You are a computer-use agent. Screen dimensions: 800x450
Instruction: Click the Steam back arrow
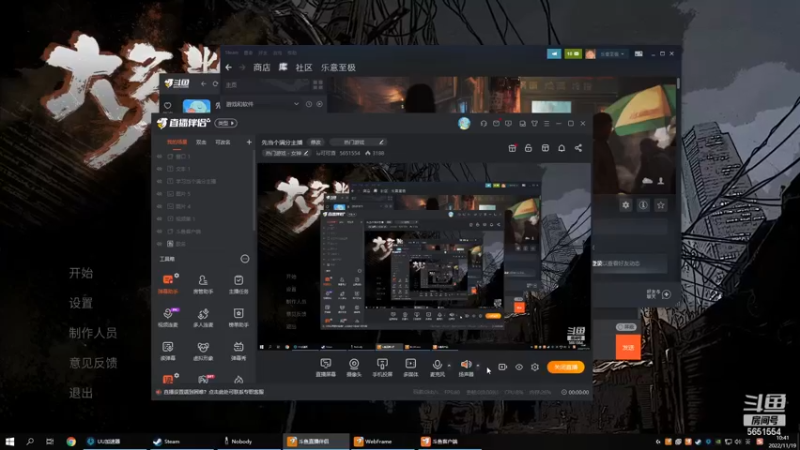pyautogui.click(x=229, y=67)
